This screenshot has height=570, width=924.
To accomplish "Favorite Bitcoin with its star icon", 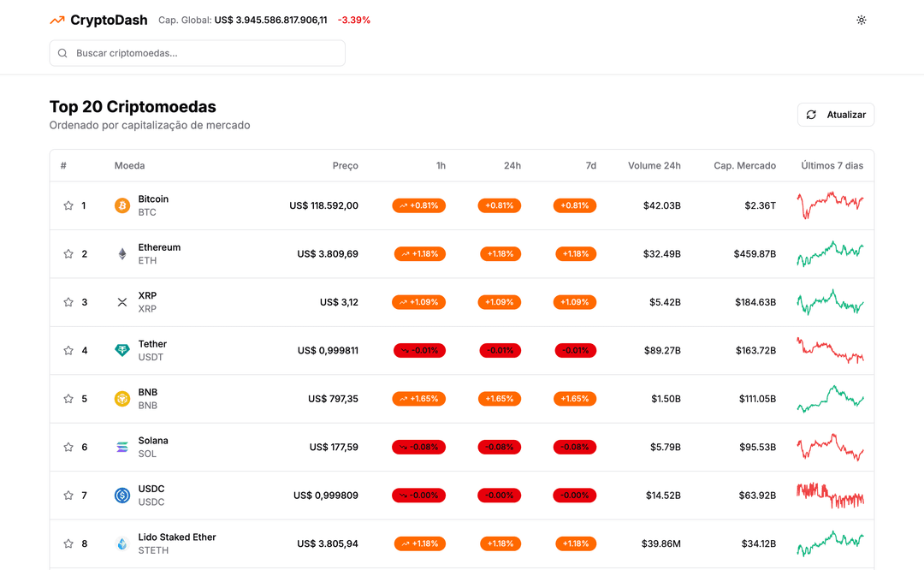I will 68,205.
